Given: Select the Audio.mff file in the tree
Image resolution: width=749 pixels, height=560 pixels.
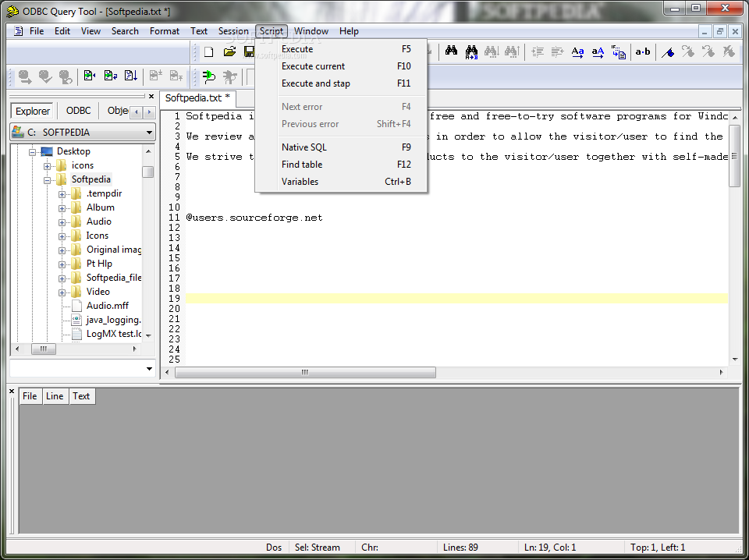Looking at the screenshot, I should point(108,306).
